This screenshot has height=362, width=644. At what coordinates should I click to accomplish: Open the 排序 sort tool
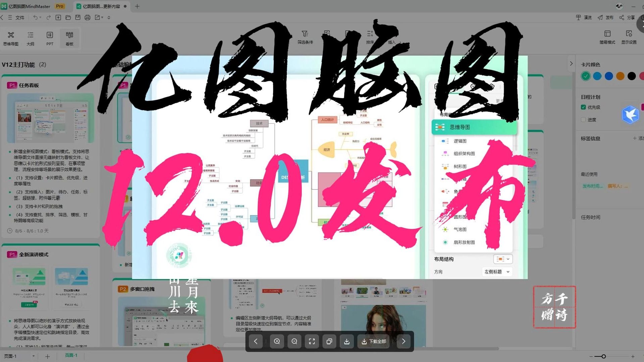point(370,38)
